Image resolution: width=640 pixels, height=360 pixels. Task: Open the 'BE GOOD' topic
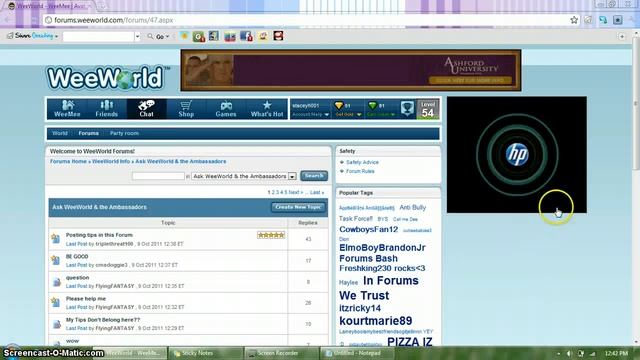tap(77, 256)
